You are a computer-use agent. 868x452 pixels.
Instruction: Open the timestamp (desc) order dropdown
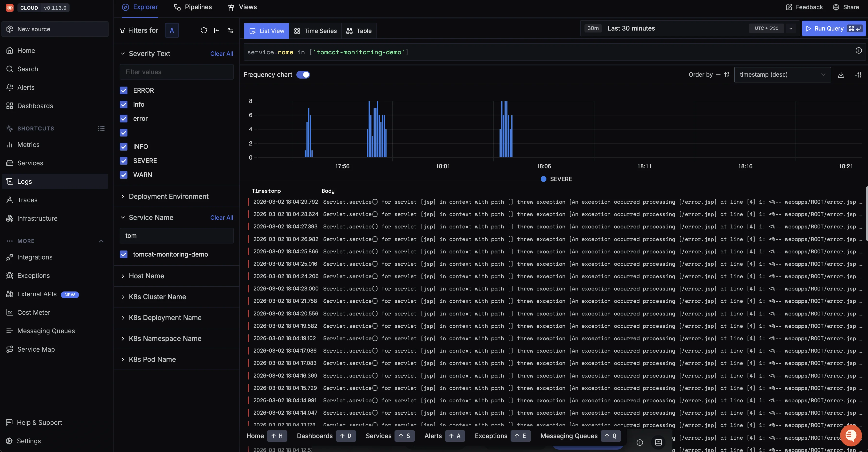[782, 75]
